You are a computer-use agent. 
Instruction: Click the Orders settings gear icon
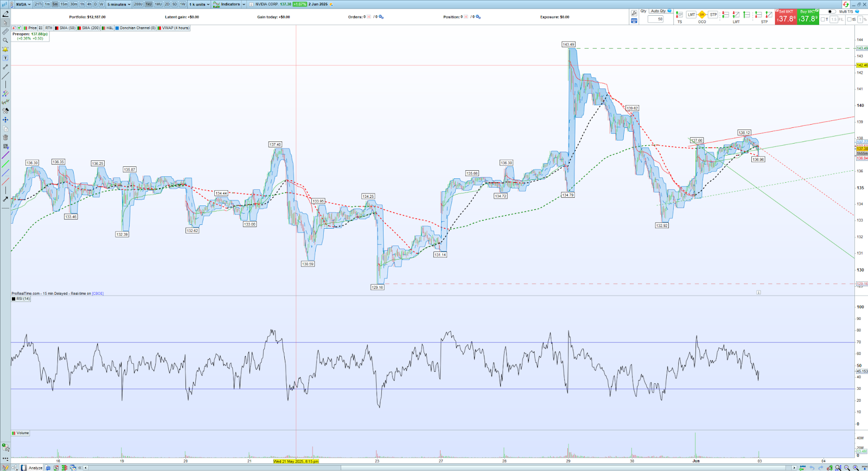click(381, 17)
